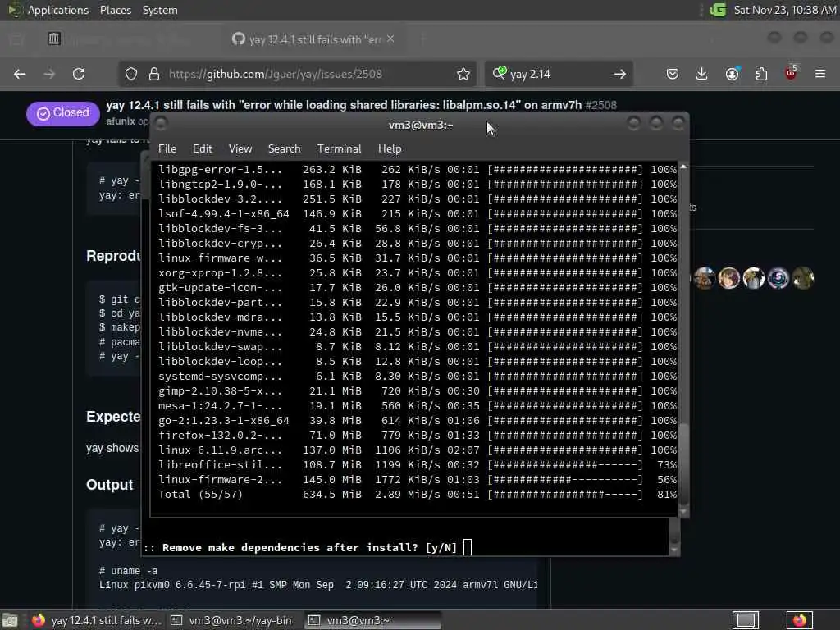Image resolution: width=840 pixels, height=630 pixels.
Task: Open the terminal View menu
Action: click(x=240, y=149)
